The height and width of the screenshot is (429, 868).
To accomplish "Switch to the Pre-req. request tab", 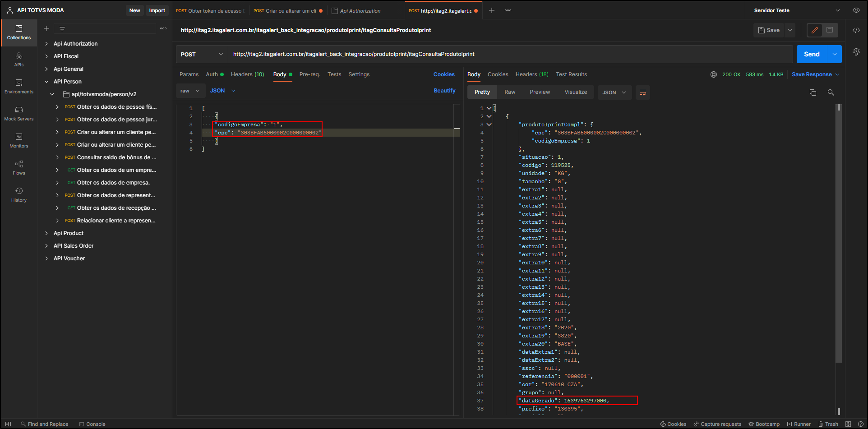I will 309,74.
